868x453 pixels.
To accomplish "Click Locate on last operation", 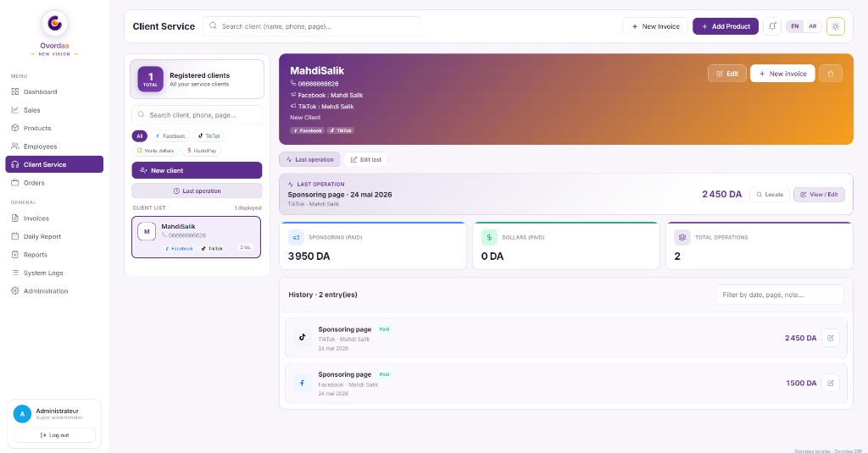I will point(770,195).
